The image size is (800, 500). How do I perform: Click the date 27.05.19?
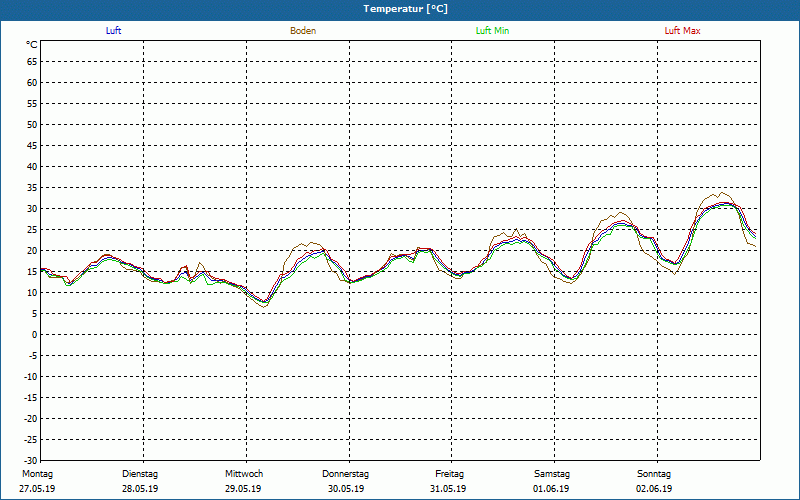point(37,489)
